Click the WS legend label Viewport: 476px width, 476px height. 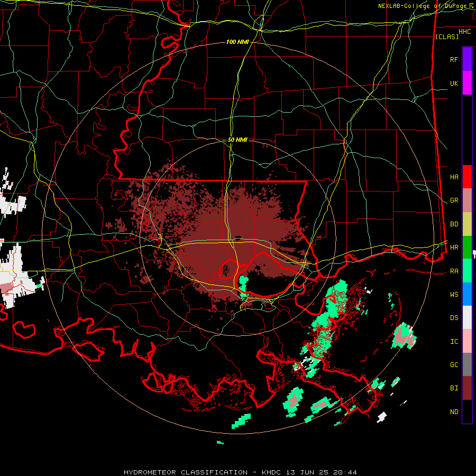click(x=454, y=295)
